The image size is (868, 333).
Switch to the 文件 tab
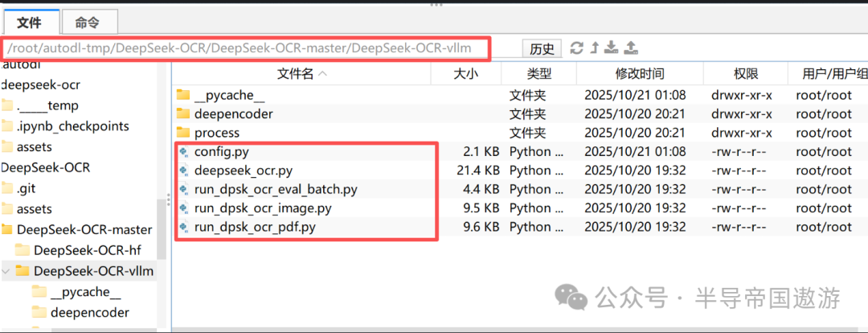tap(30, 23)
